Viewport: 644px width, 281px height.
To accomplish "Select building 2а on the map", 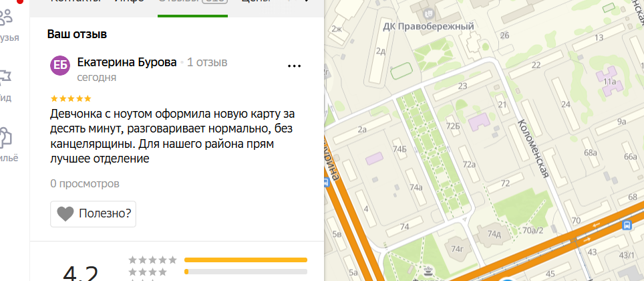I will tap(362, 130).
